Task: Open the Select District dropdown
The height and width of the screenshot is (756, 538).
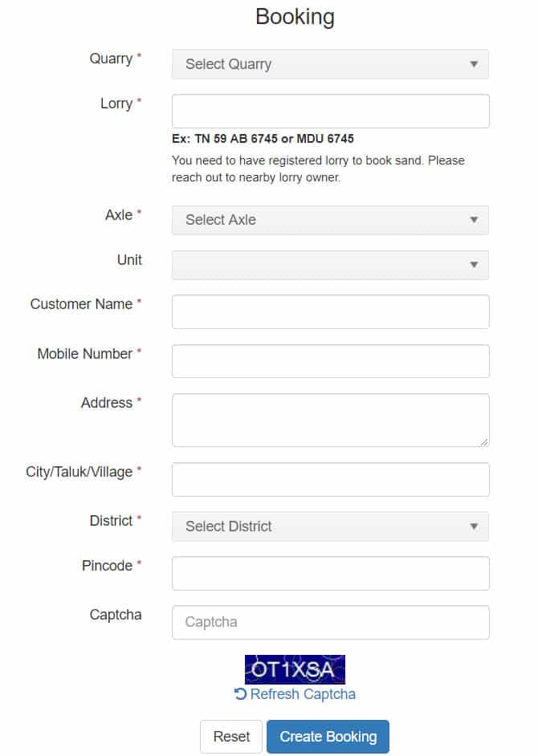Action: click(x=329, y=526)
